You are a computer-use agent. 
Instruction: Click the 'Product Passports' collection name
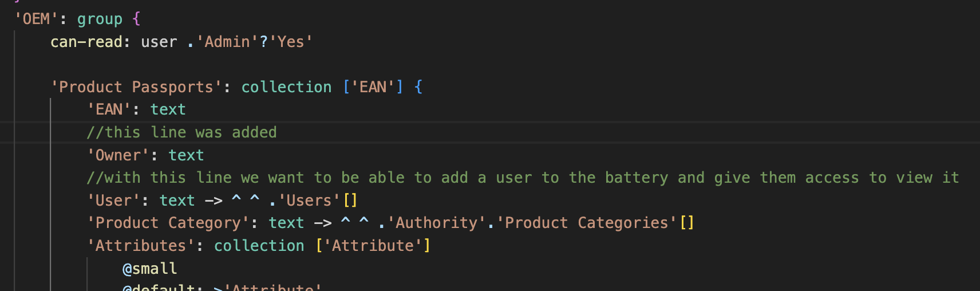point(136,87)
